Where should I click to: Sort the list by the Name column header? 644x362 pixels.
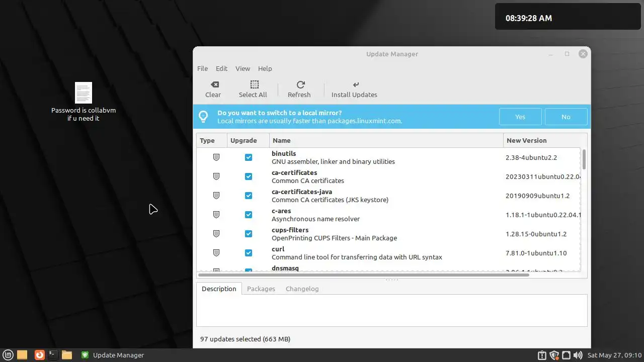pos(386,140)
